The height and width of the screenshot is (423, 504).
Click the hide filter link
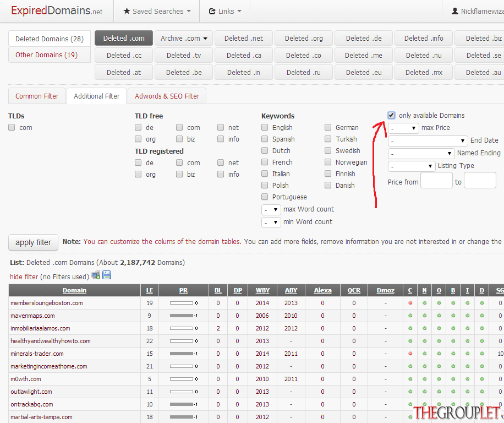point(24,276)
